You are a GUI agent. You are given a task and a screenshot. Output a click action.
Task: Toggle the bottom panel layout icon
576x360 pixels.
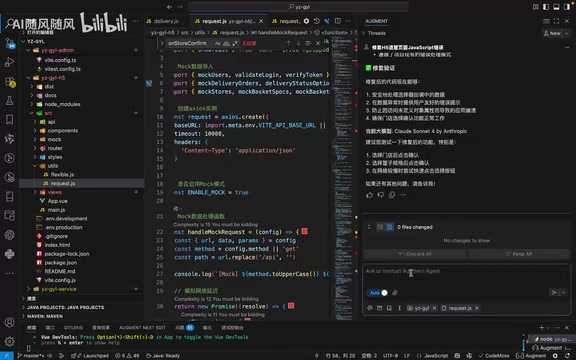click(x=556, y=7)
